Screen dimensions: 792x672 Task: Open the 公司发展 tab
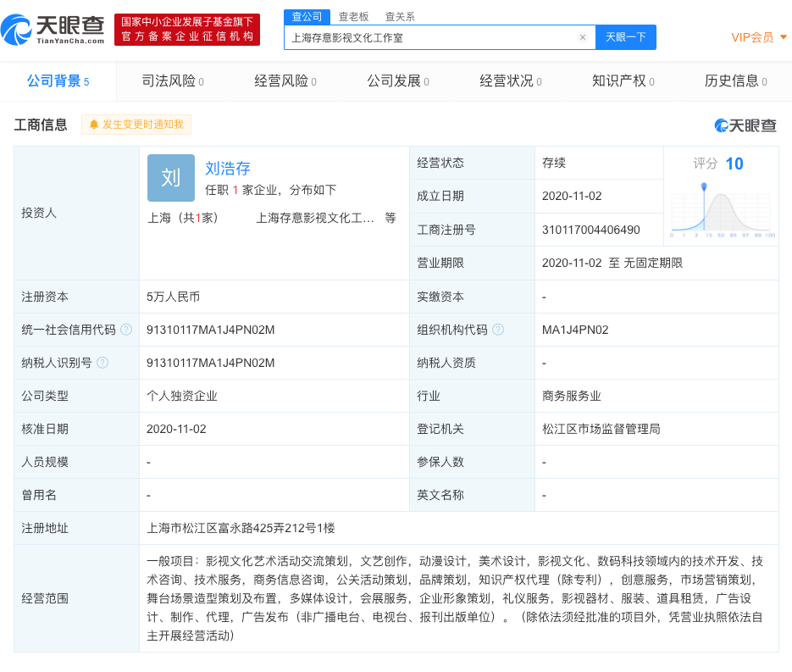(398, 81)
